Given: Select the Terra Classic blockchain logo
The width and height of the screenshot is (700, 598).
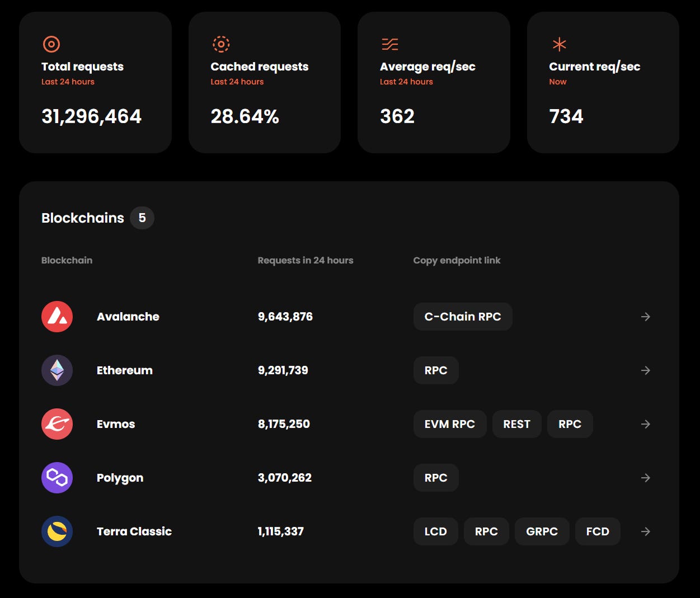Looking at the screenshot, I should (x=57, y=531).
